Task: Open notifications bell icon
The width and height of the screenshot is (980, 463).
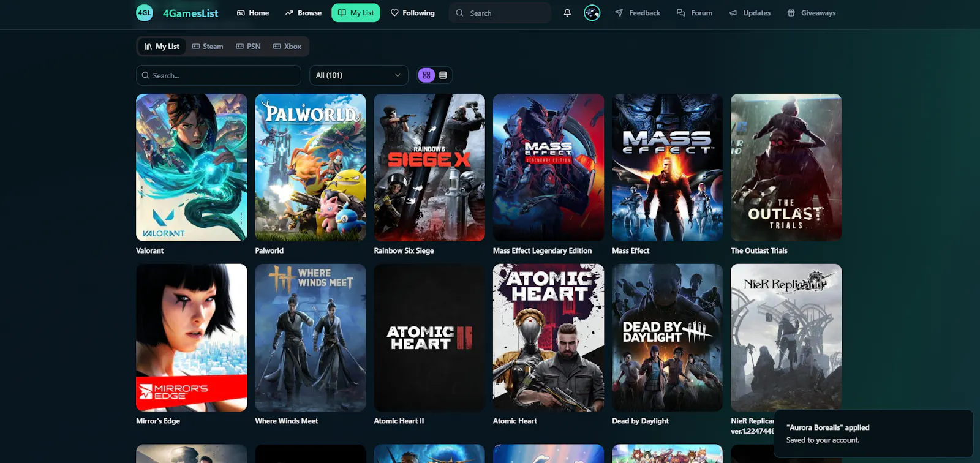Action: 567,13
